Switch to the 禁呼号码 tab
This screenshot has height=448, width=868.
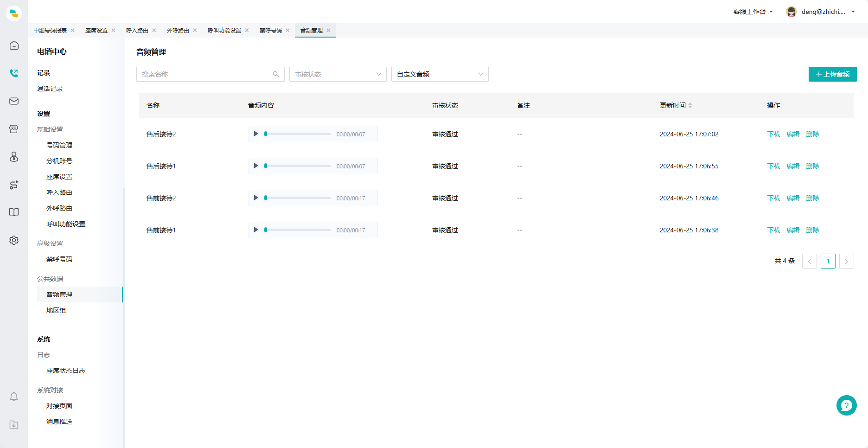tap(271, 30)
